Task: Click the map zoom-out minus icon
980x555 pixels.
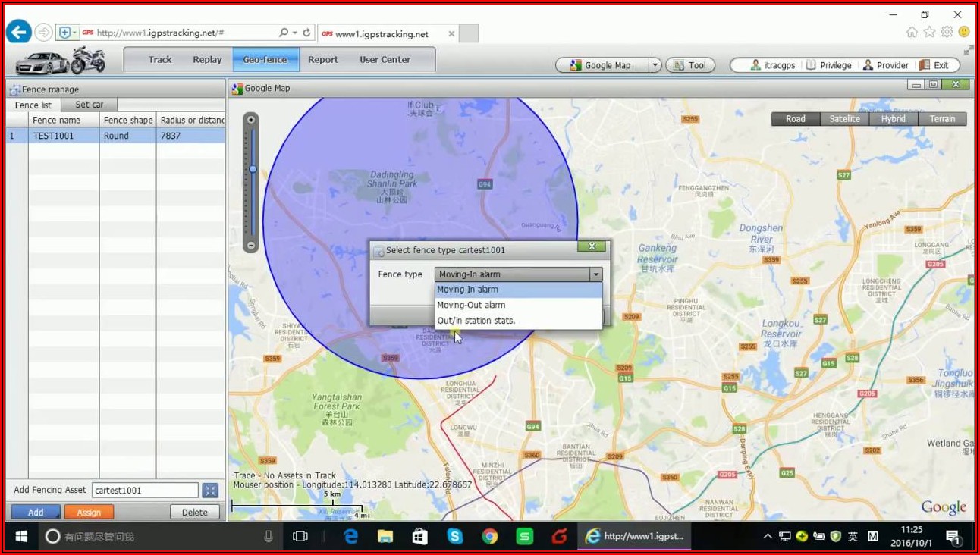Action: pyautogui.click(x=251, y=246)
